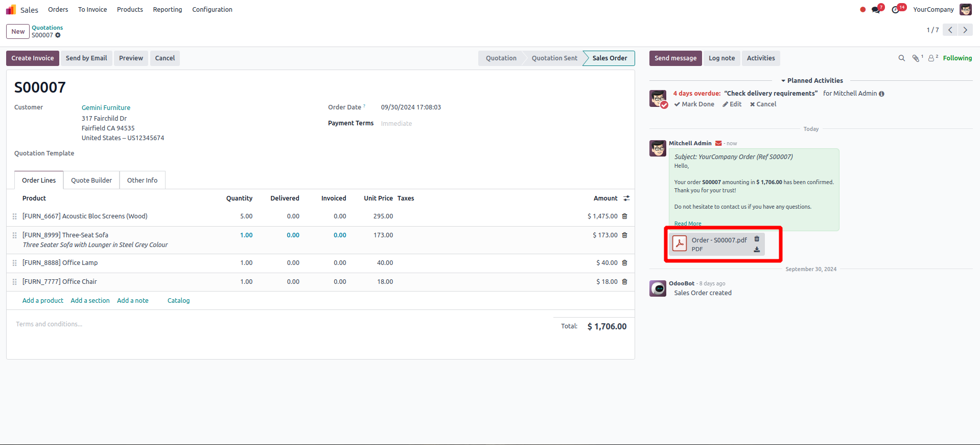Search chatter messages with the magnifier icon
This screenshot has height=445, width=980.
click(x=902, y=58)
